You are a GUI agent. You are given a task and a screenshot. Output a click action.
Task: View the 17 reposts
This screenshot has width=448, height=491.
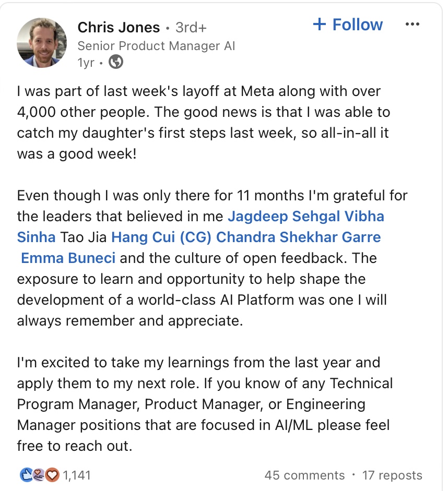(392, 475)
